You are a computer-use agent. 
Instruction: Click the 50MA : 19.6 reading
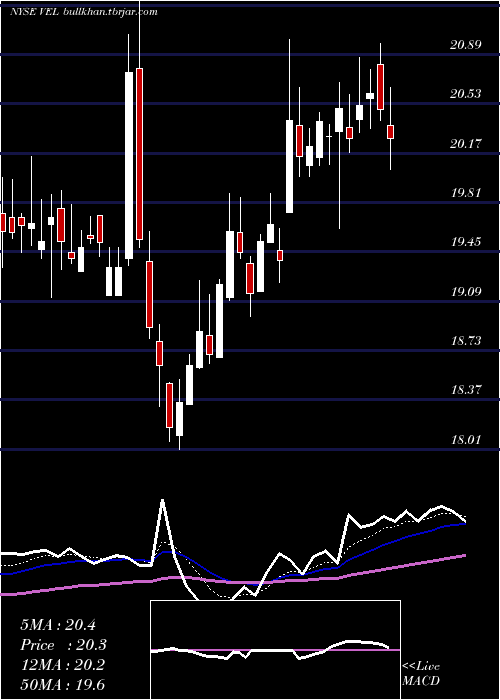[x=62, y=685]
